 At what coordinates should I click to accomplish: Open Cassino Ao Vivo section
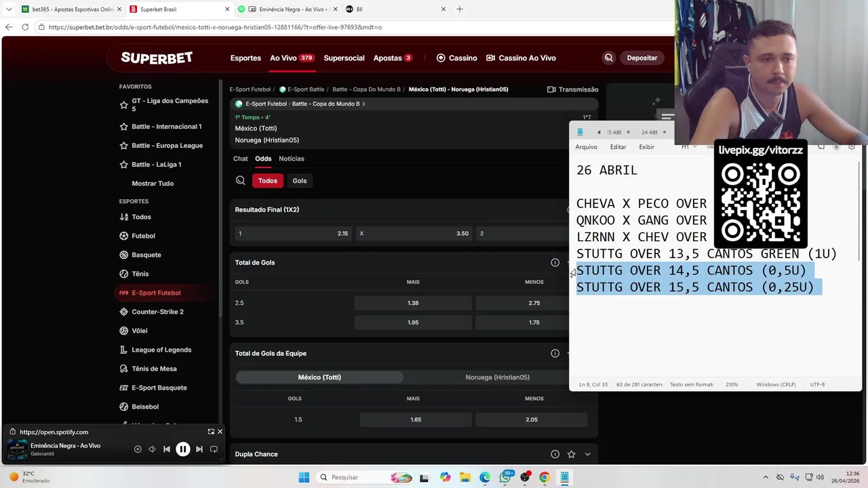tap(521, 58)
